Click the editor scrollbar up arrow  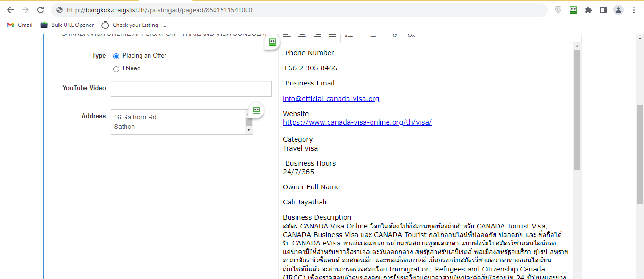coord(577,46)
